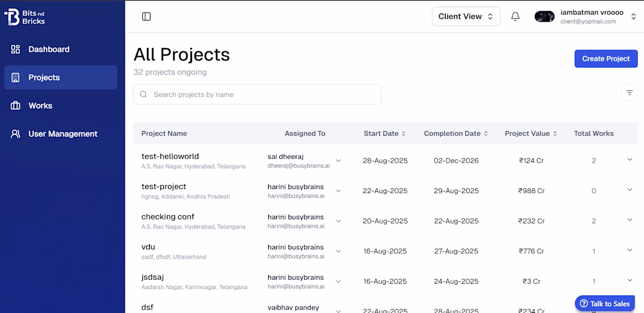Click the Assigned To column header
Screen dimensions: 644x313
[305, 133]
